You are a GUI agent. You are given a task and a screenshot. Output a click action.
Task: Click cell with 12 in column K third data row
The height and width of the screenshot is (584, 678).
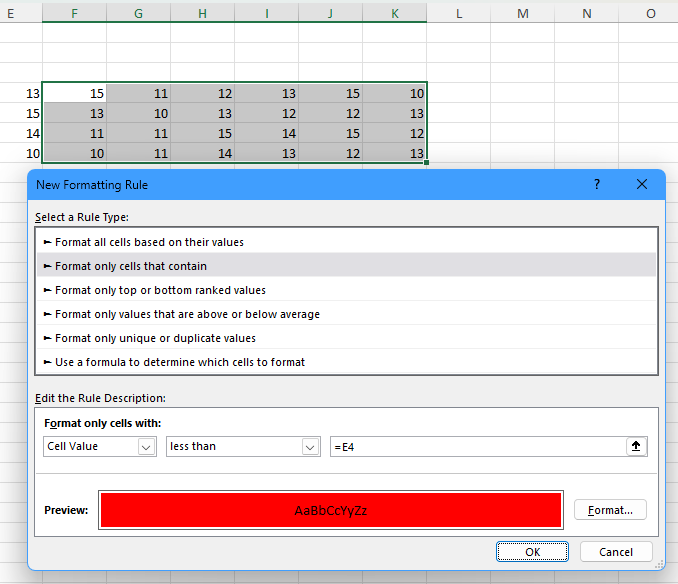pyautogui.click(x=394, y=133)
